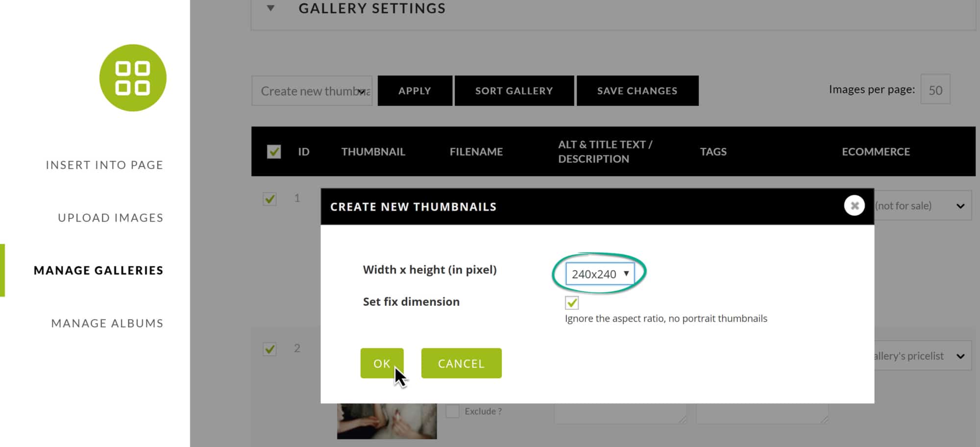The height and width of the screenshot is (447, 980).
Task: Uncheck the checkbox for image 1
Action: click(269, 199)
